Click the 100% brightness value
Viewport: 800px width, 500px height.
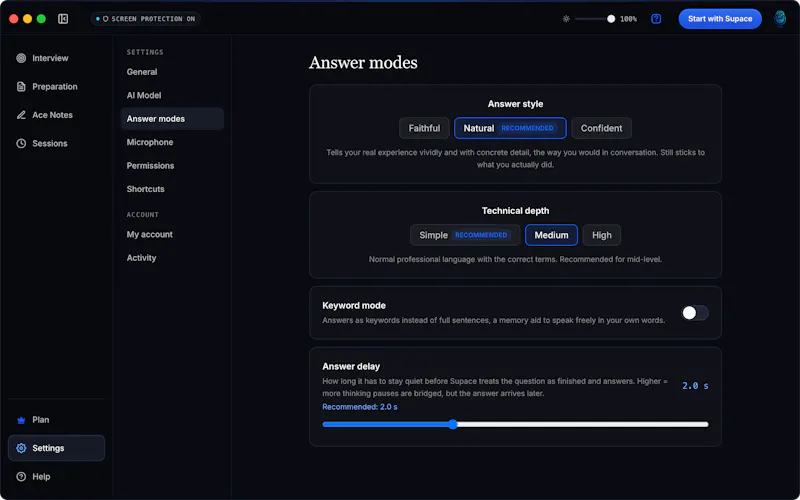tap(628, 19)
